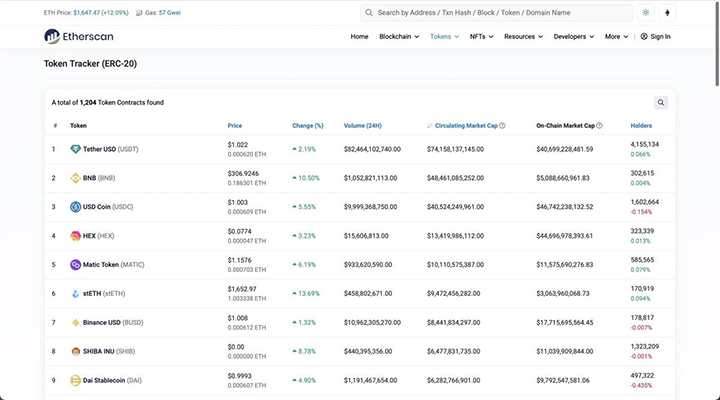Click the HEX token icon
This screenshot has height=400, width=720.
(x=75, y=236)
